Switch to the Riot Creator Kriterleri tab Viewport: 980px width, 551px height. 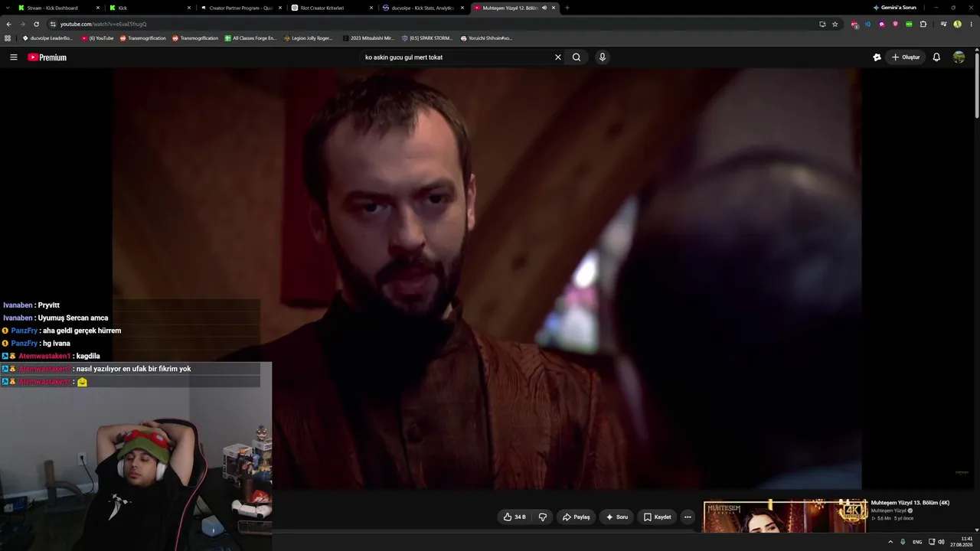point(331,8)
